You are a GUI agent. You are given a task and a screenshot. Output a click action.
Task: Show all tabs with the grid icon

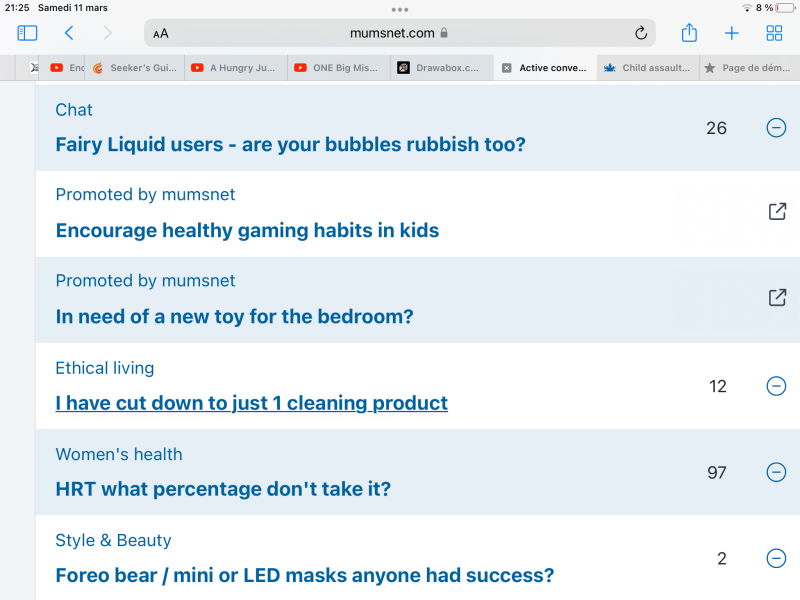[774, 32]
